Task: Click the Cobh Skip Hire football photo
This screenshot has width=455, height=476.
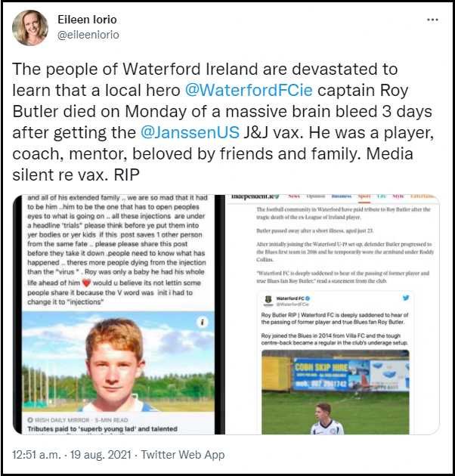Action: 335,394
